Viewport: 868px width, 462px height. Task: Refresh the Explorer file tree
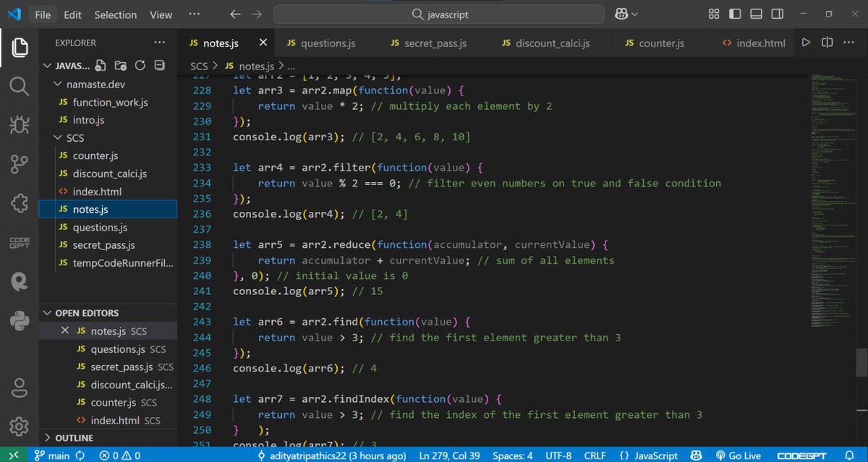point(140,65)
